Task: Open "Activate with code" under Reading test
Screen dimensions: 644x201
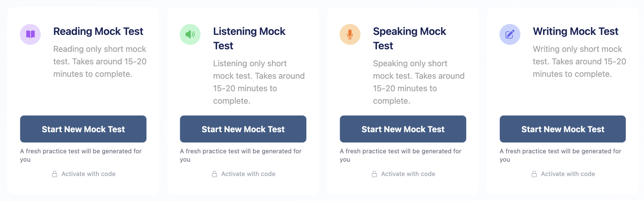Action: [x=88, y=174]
